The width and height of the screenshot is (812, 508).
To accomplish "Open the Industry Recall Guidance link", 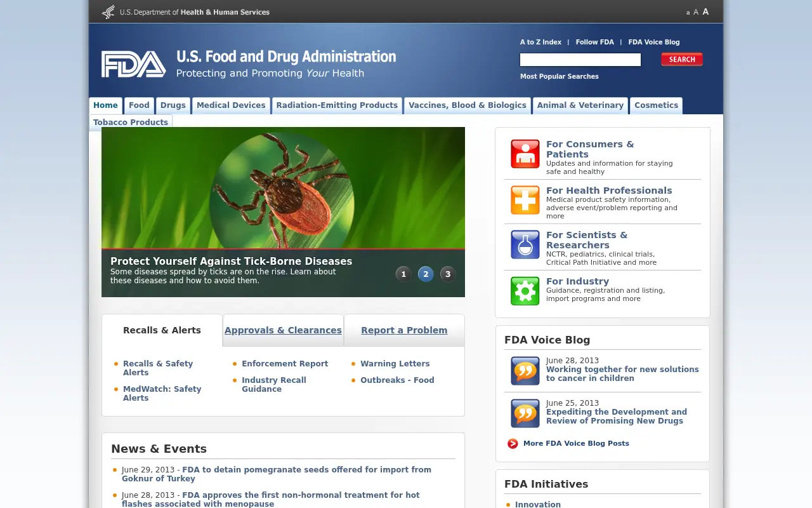I will 274,385.
